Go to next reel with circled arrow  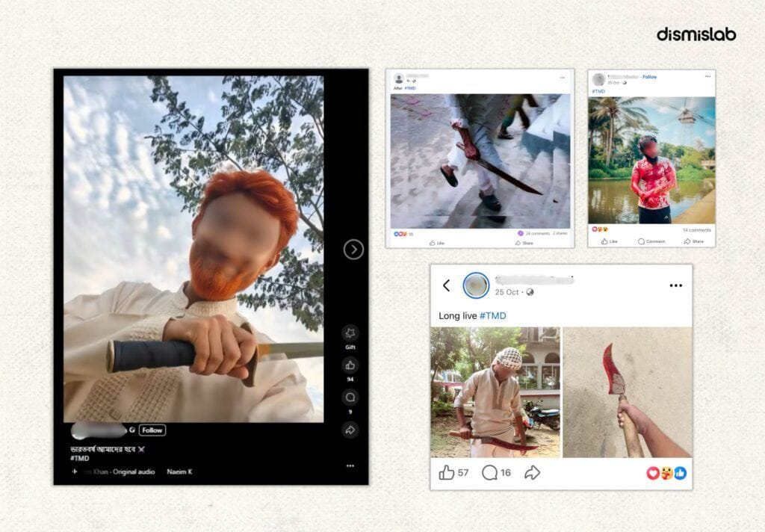353,250
